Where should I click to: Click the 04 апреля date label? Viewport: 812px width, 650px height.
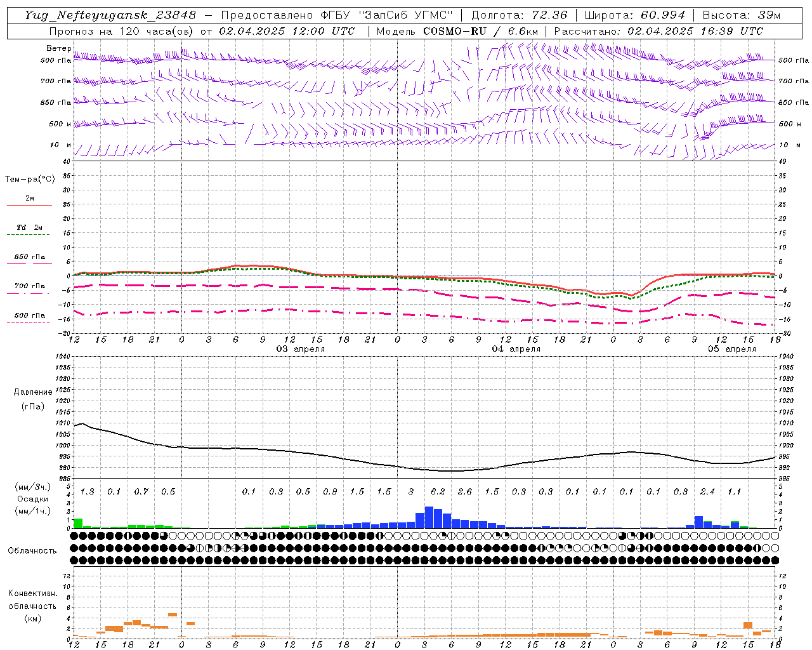516,349
